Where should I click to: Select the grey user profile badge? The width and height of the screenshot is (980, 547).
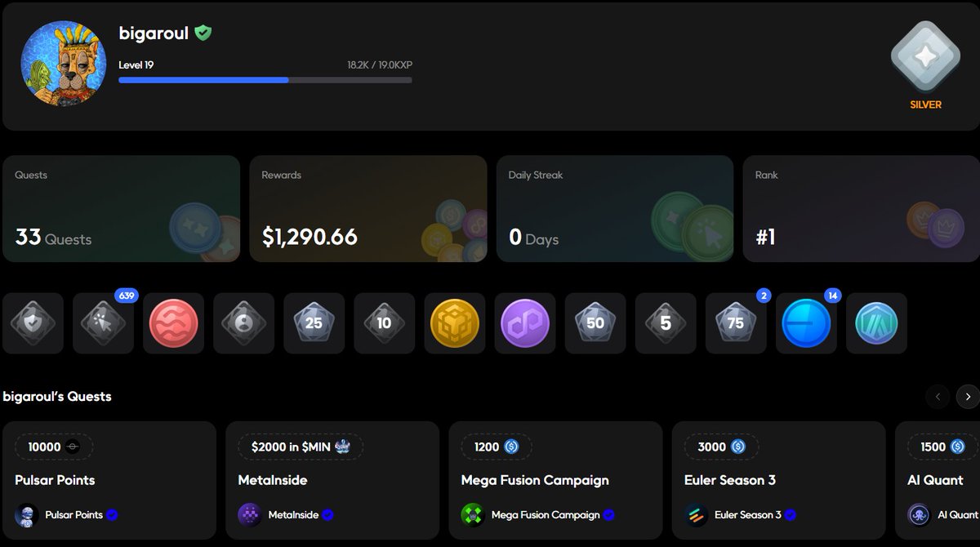244,323
